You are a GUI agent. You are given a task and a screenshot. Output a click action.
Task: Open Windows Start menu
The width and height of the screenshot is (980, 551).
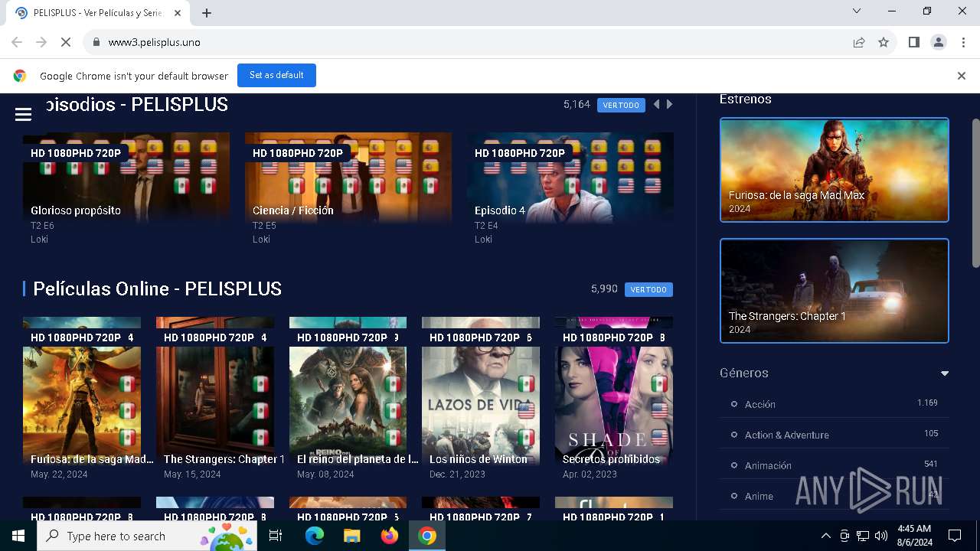pyautogui.click(x=18, y=536)
